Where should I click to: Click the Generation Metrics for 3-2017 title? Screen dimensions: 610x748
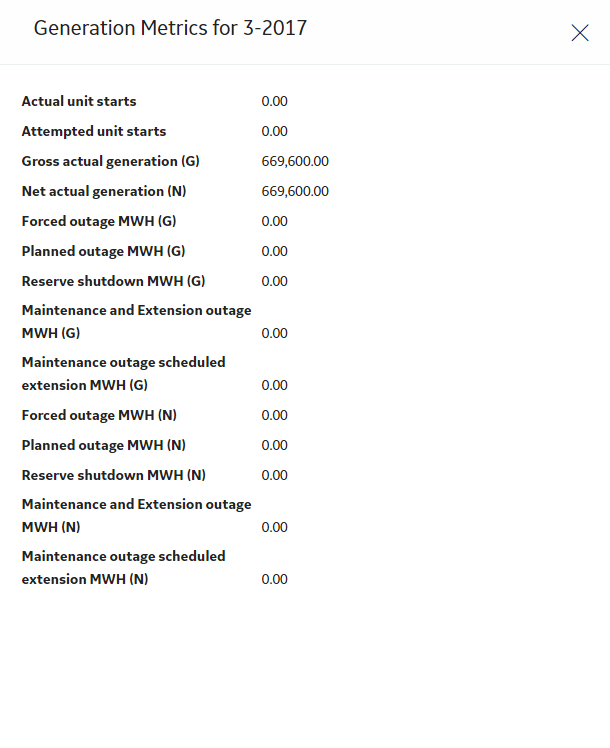coord(170,28)
